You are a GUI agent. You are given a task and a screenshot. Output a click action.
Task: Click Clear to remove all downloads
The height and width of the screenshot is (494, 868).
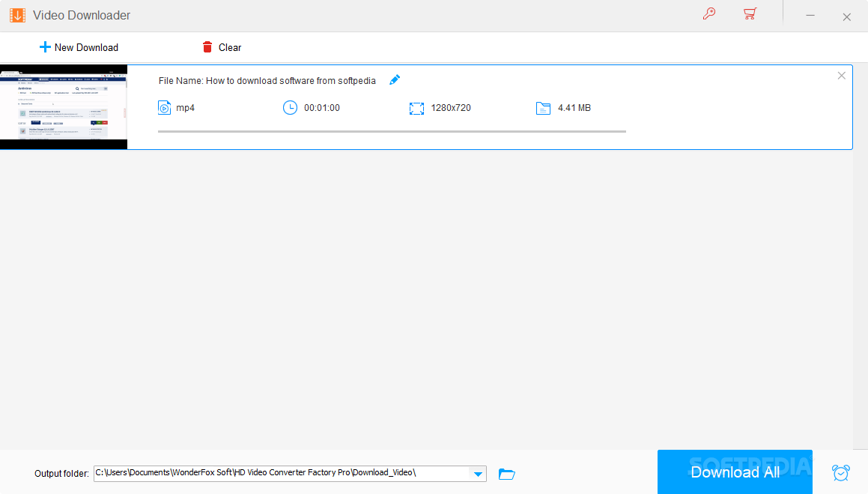[222, 47]
